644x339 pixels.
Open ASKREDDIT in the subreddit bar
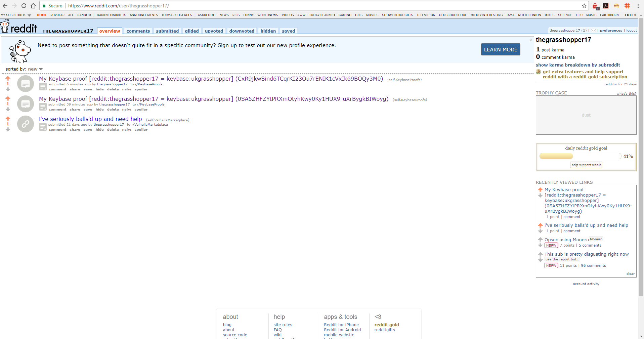207,15
